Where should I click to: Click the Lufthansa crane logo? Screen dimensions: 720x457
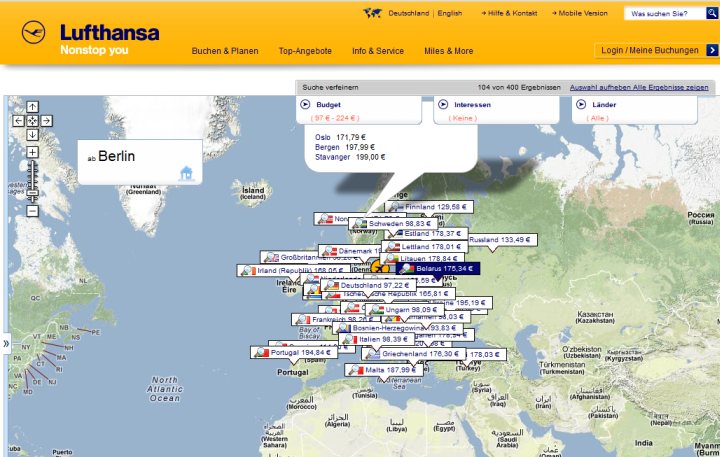coord(34,33)
